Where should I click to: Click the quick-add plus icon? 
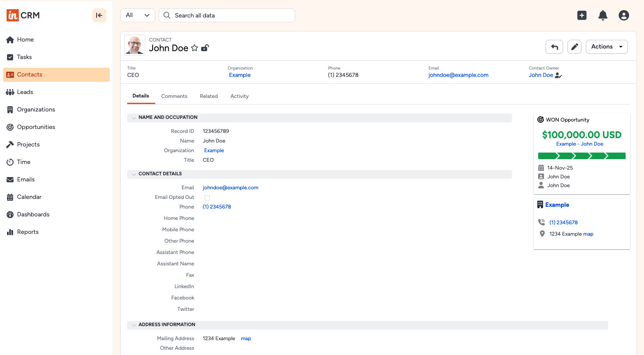pyautogui.click(x=581, y=15)
